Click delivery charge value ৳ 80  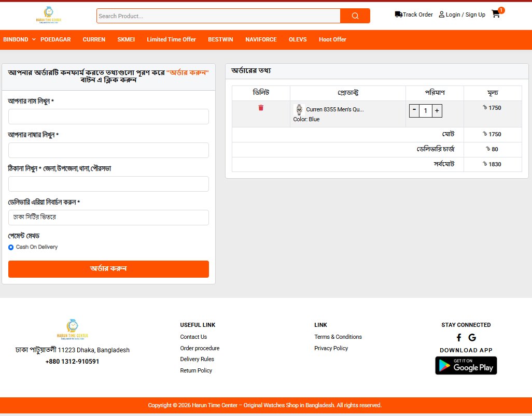pyautogui.click(x=492, y=149)
